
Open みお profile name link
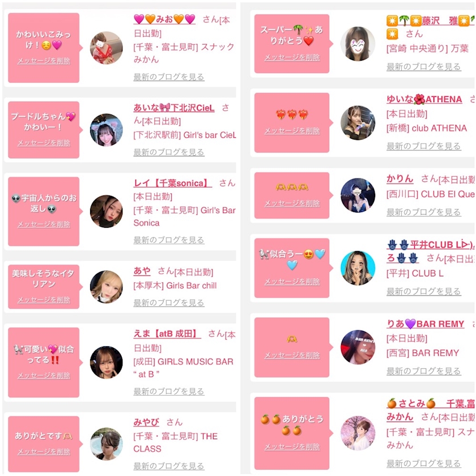pos(164,19)
